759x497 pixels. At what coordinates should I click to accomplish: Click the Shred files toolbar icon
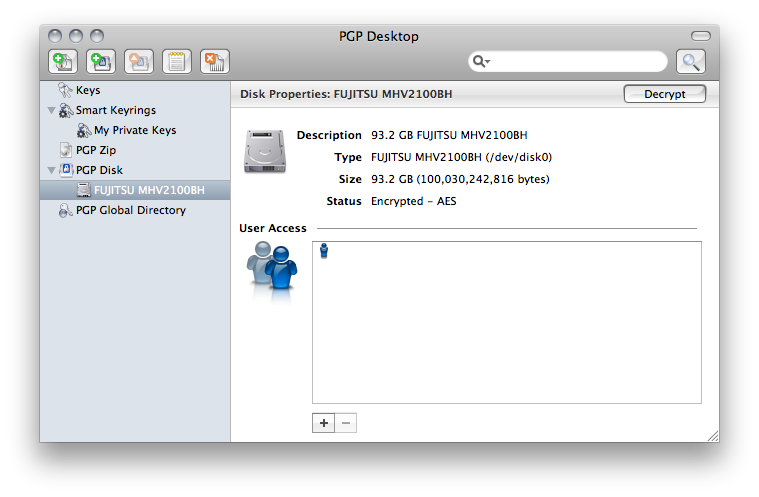[215, 61]
